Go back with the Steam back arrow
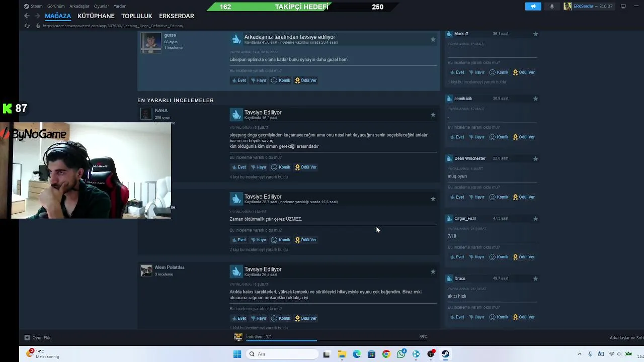 click(x=27, y=16)
